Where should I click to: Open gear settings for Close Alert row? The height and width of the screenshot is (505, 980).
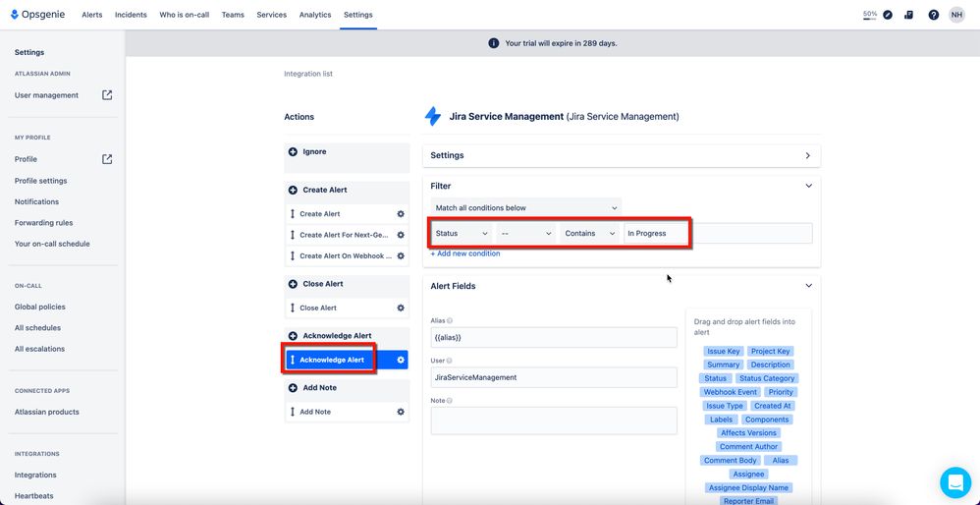pos(401,308)
